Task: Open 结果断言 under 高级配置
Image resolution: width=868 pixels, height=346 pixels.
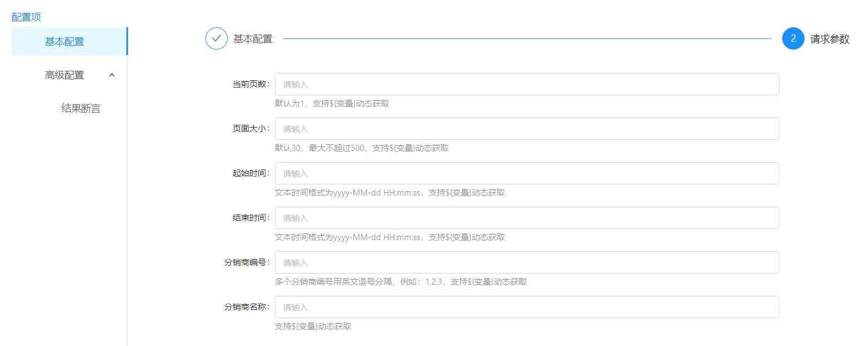Action: tap(81, 109)
